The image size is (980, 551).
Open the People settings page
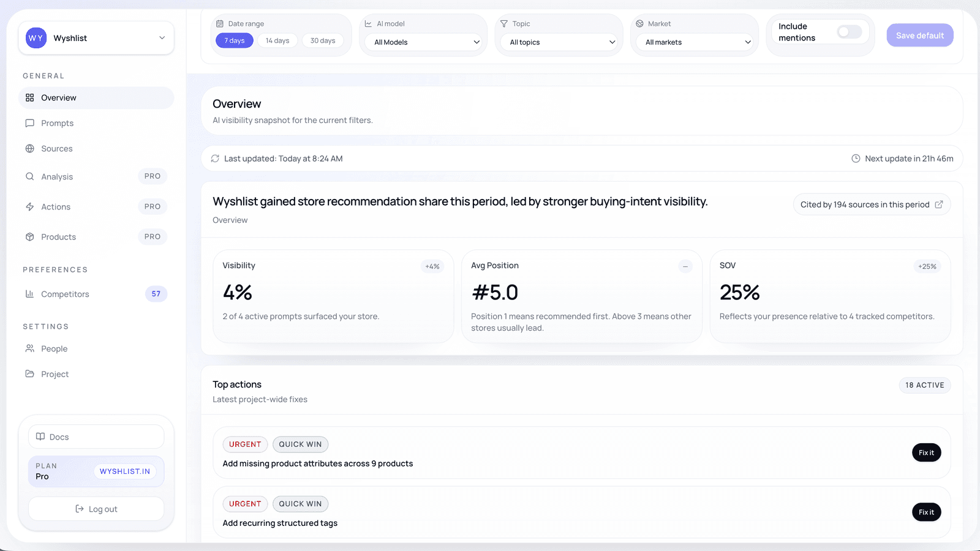pos(96,348)
